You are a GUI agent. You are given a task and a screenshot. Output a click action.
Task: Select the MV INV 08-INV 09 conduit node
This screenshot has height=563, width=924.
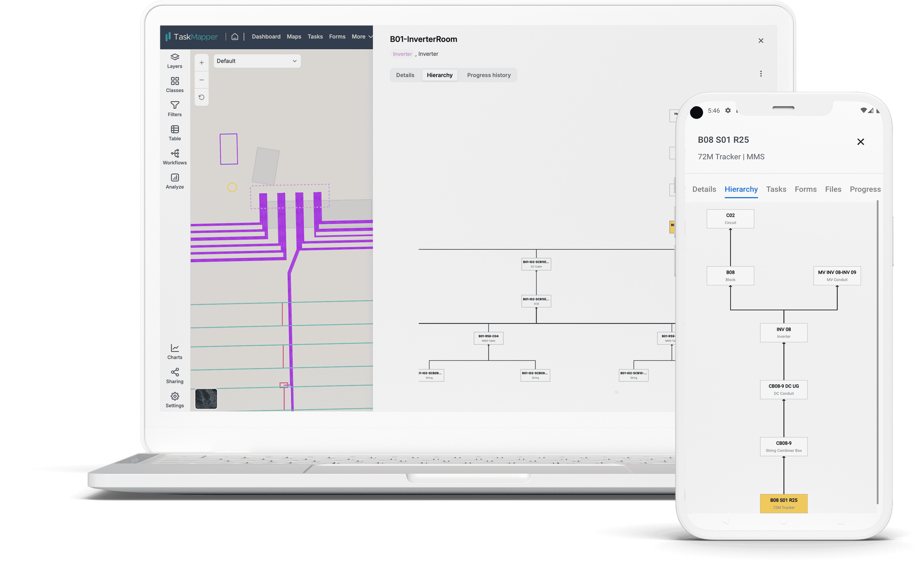(837, 276)
